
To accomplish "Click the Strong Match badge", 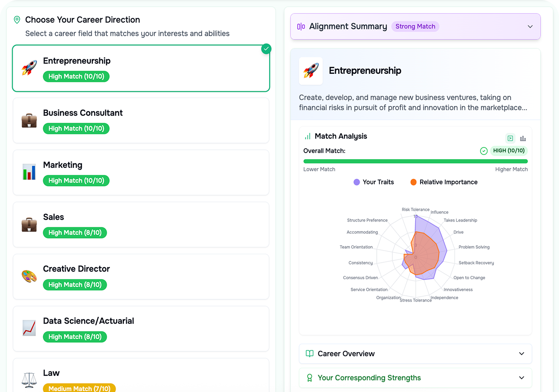I will pyautogui.click(x=415, y=26).
